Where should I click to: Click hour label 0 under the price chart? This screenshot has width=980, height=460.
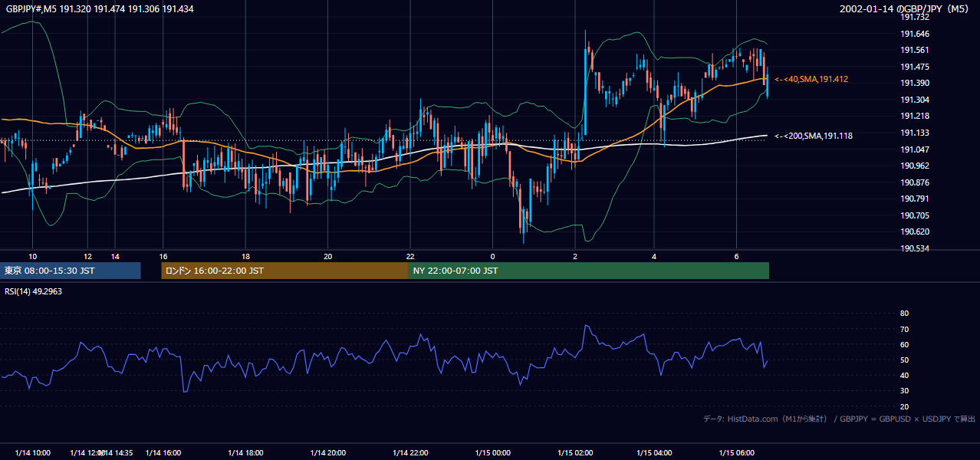click(x=492, y=256)
